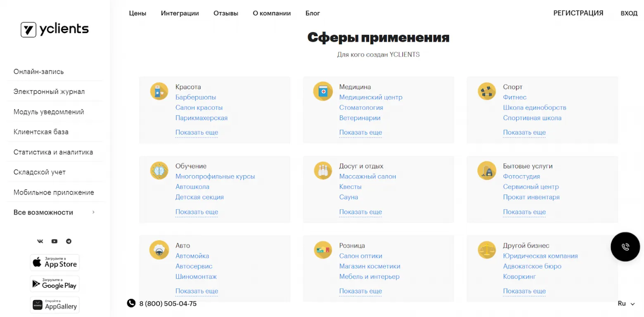Expand Показать еще under Бытовые услуги
Viewport: 644px width, 317px height.
524,212
